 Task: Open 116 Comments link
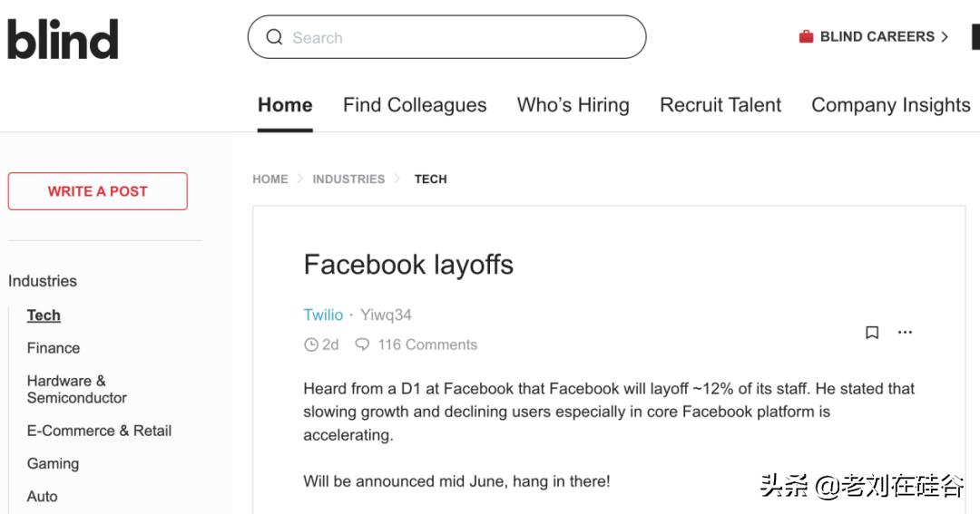[x=427, y=344]
